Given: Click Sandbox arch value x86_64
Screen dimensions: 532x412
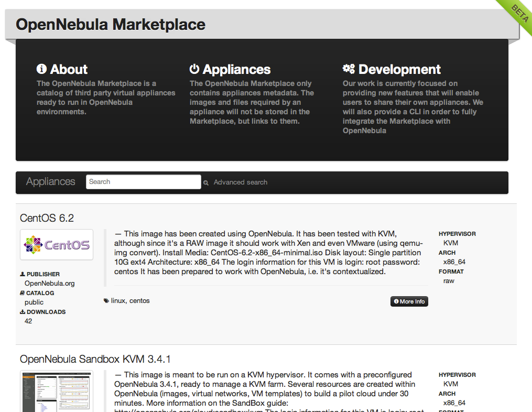Looking at the screenshot, I should [454, 403].
